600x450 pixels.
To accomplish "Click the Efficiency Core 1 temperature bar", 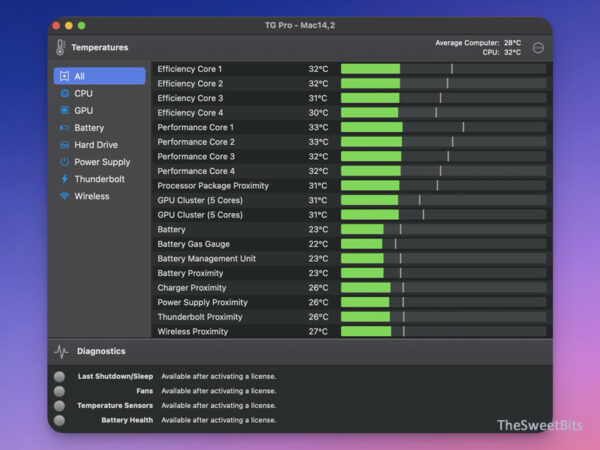I will tap(443, 69).
